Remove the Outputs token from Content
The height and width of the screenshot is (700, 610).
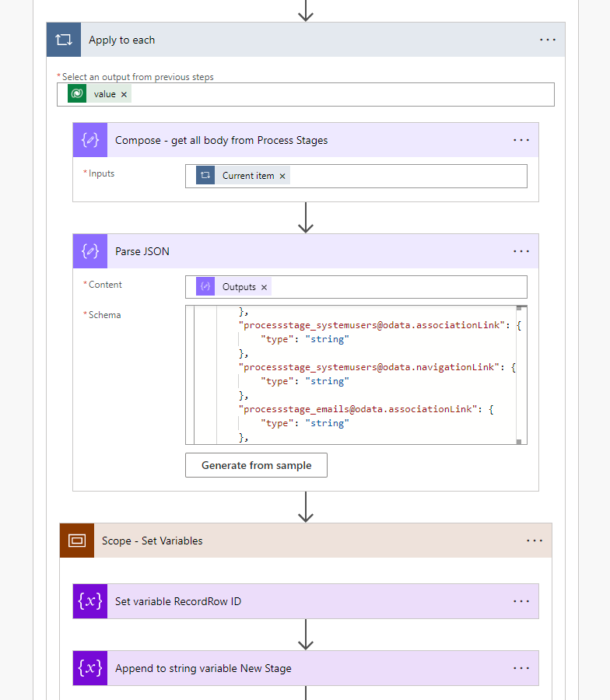[x=265, y=287]
